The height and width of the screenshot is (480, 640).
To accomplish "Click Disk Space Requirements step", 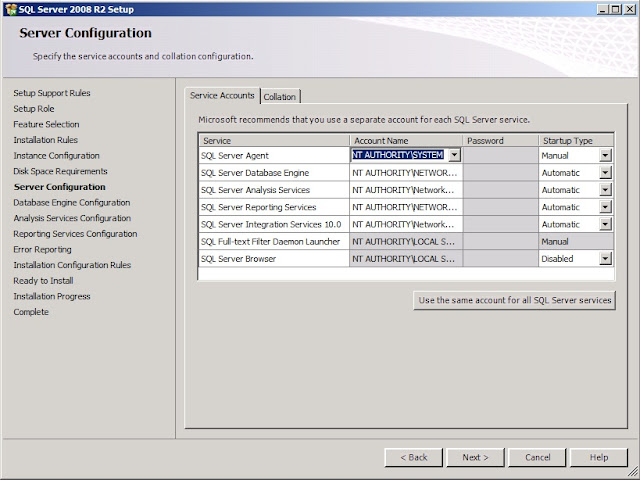I will click(60, 171).
